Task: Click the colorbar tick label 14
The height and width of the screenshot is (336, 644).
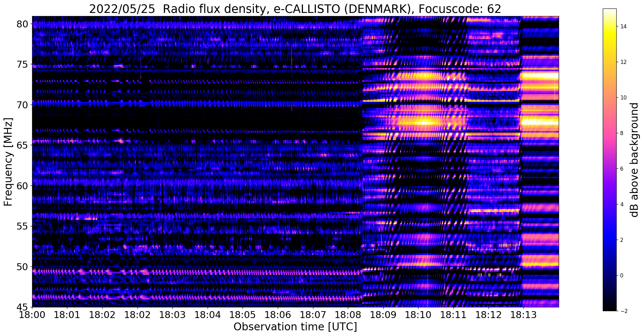Action: tap(623, 26)
